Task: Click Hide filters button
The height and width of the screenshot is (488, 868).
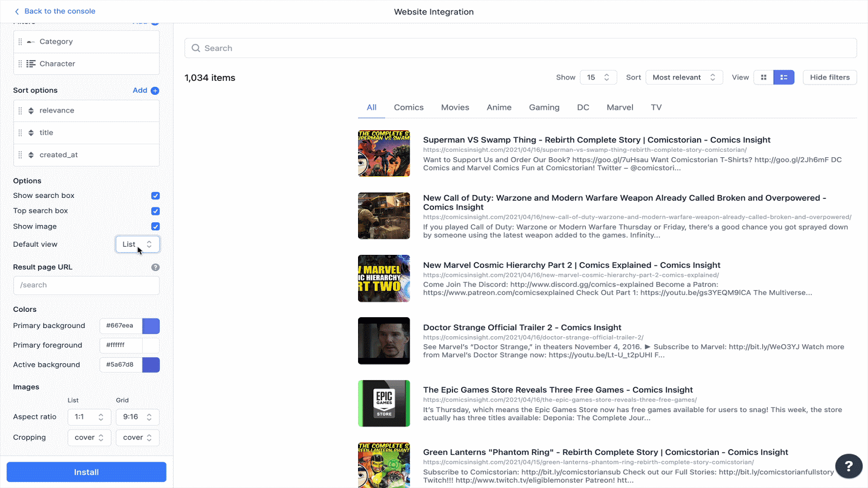Action: 830,78
